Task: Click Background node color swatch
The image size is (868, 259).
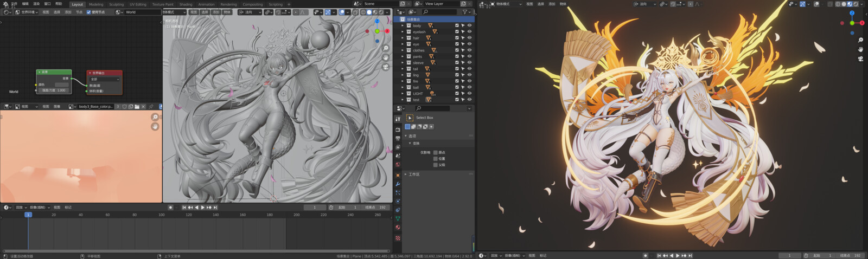Action: point(62,85)
